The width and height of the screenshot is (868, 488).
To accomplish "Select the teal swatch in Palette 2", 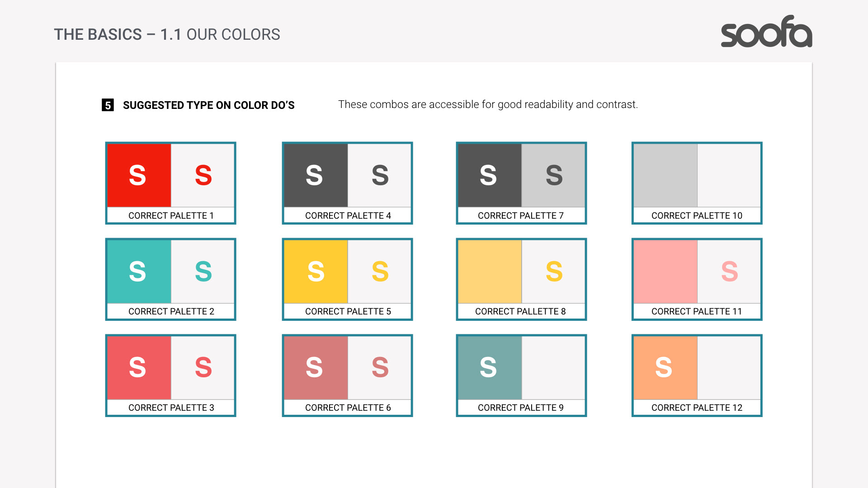I will tap(139, 271).
